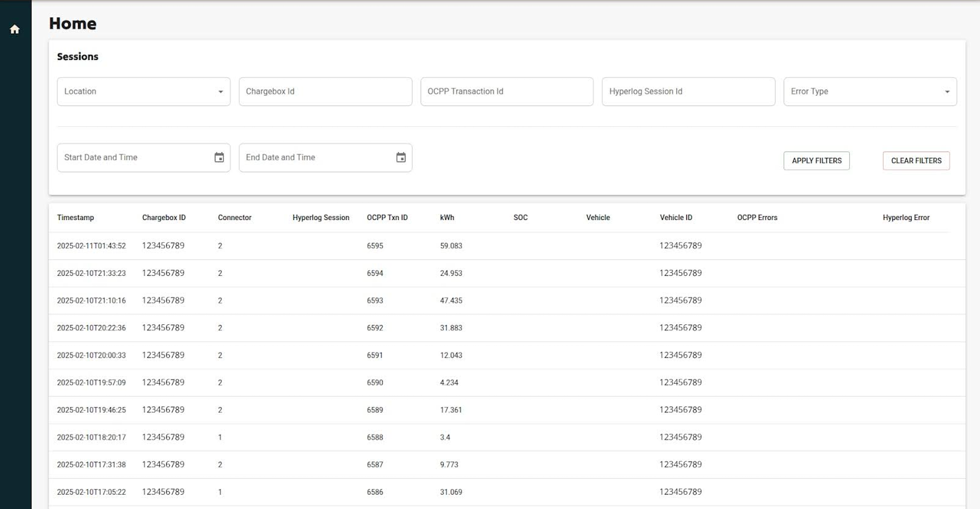Image resolution: width=980 pixels, height=509 pixels.
Task: Click the OCPP Transaction Id field
Action: tap(506, 92)
